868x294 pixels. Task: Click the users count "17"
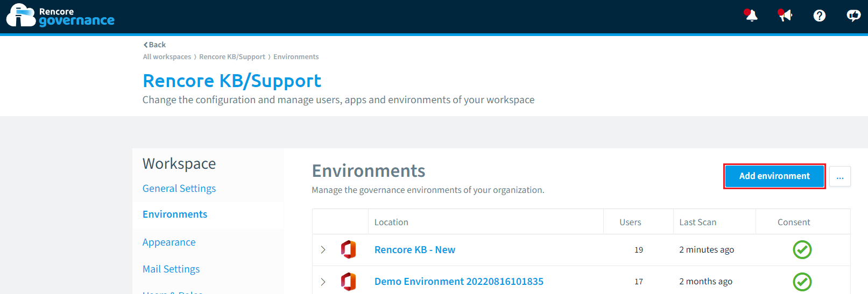(639, 282)
